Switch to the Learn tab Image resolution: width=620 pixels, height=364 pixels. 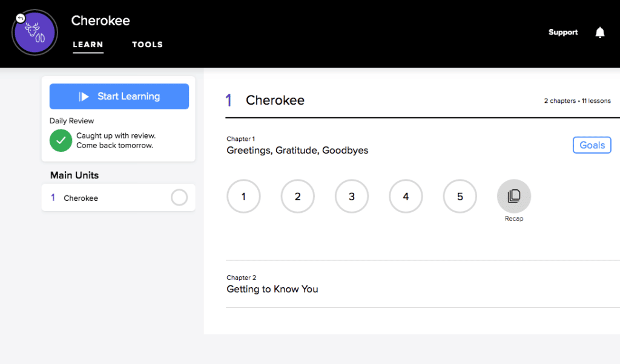pos(88,45)
